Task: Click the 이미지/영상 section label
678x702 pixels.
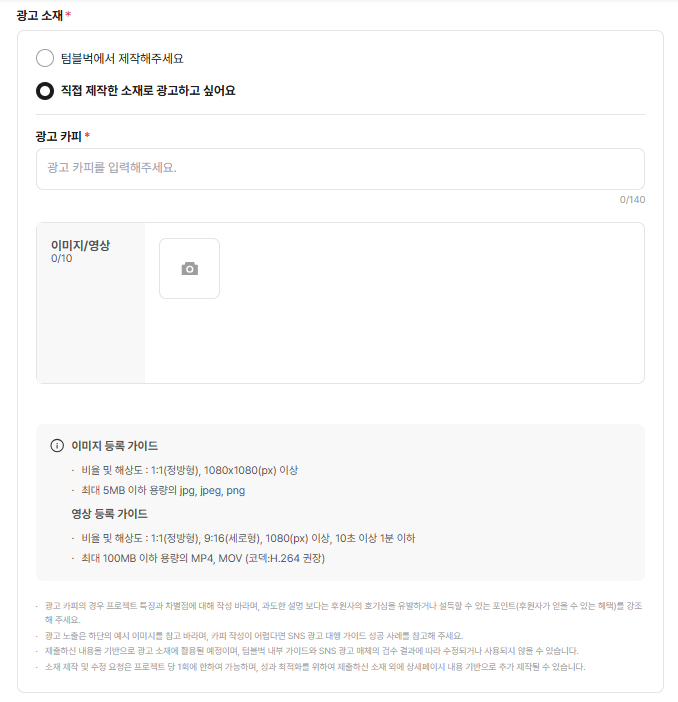Action: coord(80,245)
